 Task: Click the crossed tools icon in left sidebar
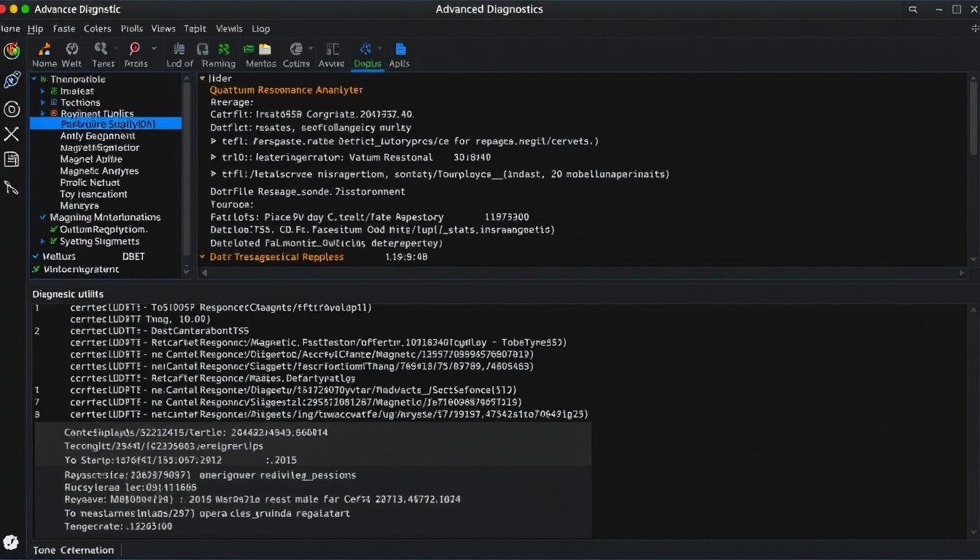coord(12,134)
